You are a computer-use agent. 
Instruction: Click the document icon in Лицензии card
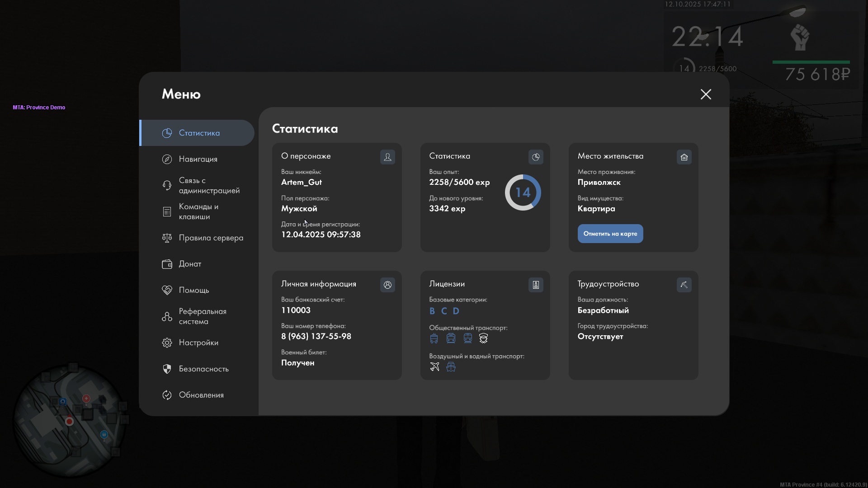coord(536,285)
